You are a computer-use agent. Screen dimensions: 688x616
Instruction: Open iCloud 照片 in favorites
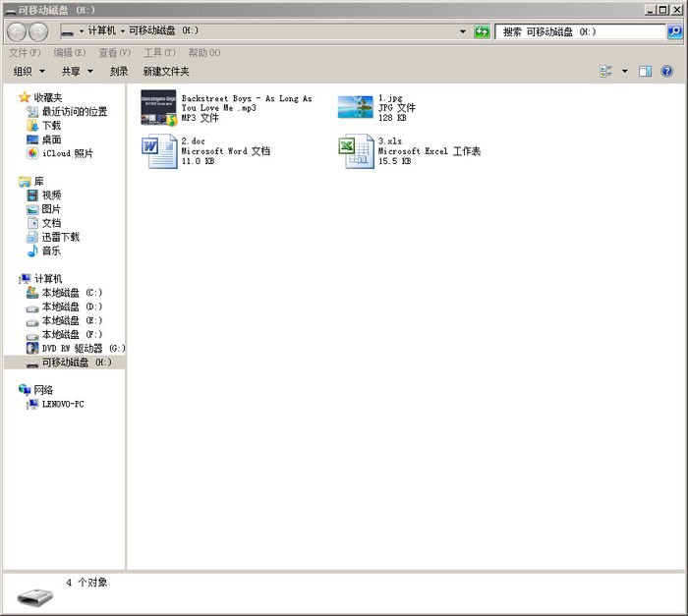click(x=67, y=153)
